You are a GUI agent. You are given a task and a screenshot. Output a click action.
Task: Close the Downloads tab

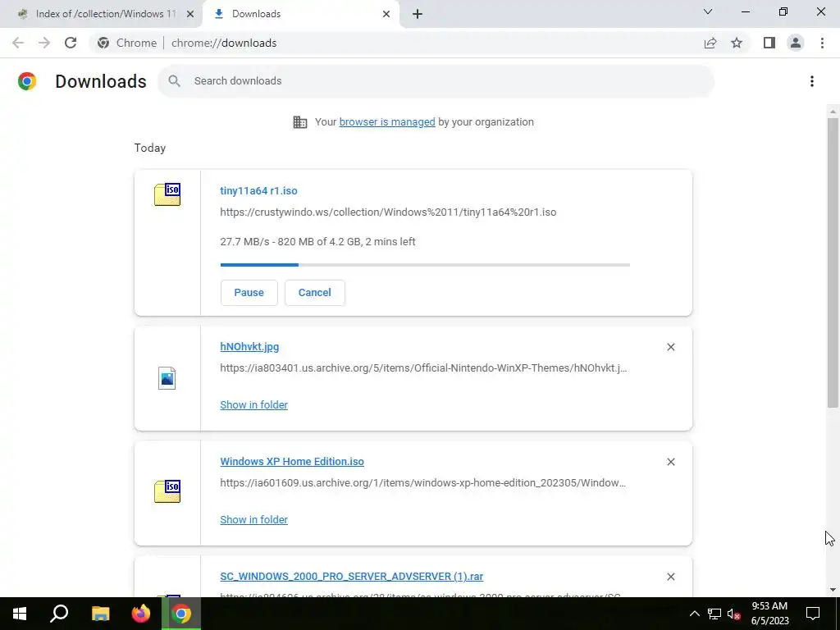tap(386, 14)
